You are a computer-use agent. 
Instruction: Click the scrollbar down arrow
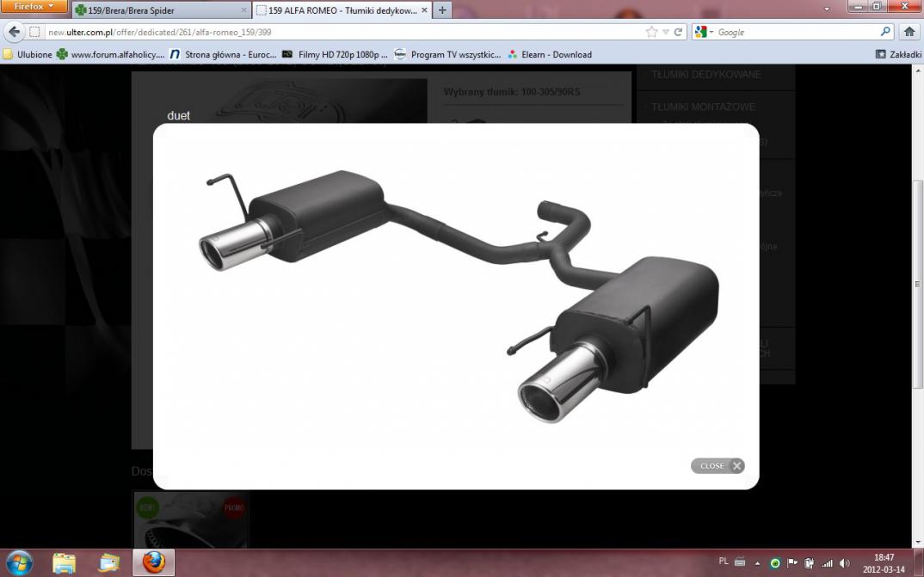(x=917, y=543)
